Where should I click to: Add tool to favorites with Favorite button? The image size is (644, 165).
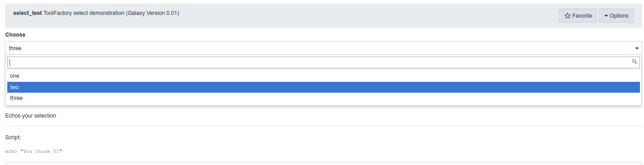[x=578, y=16]
